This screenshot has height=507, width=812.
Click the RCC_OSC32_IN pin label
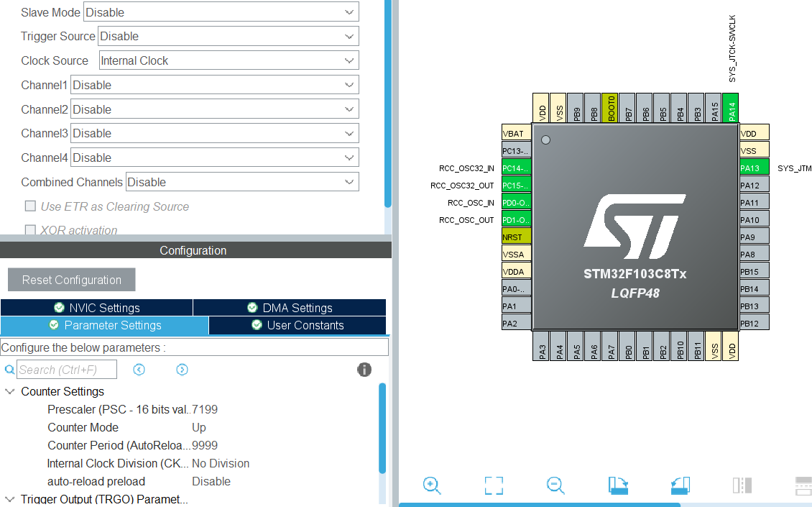pyautogui.click(x=466, y=168)
